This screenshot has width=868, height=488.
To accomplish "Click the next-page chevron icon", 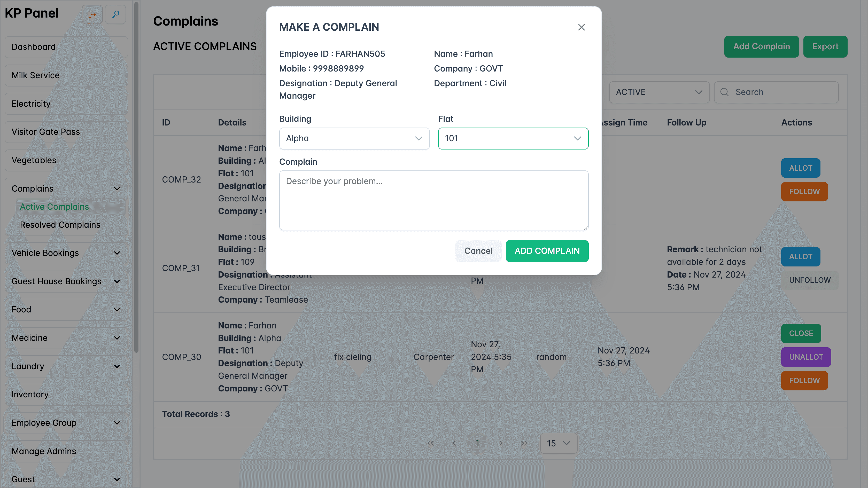I will click(501, 443).
